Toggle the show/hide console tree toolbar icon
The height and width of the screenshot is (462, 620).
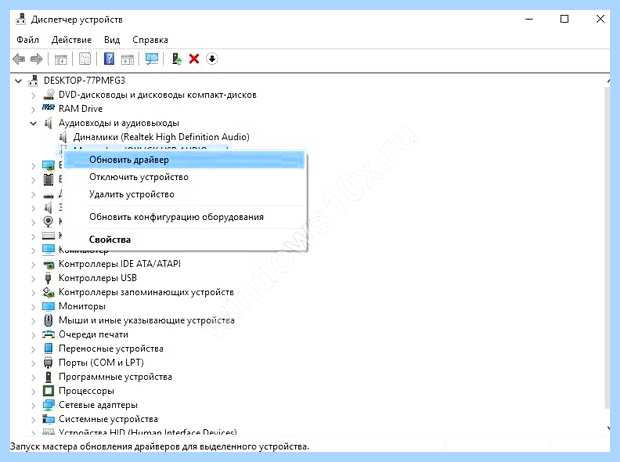[x=61, y=59]
